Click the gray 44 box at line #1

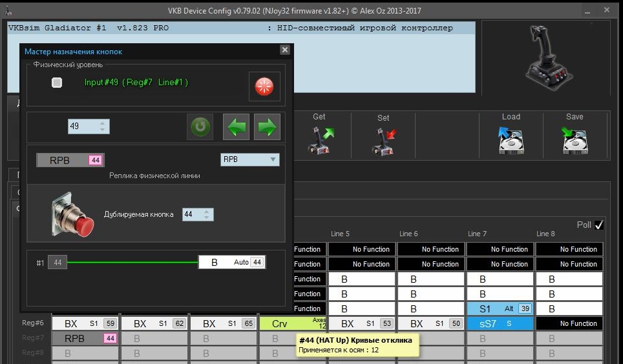(58, 263)
